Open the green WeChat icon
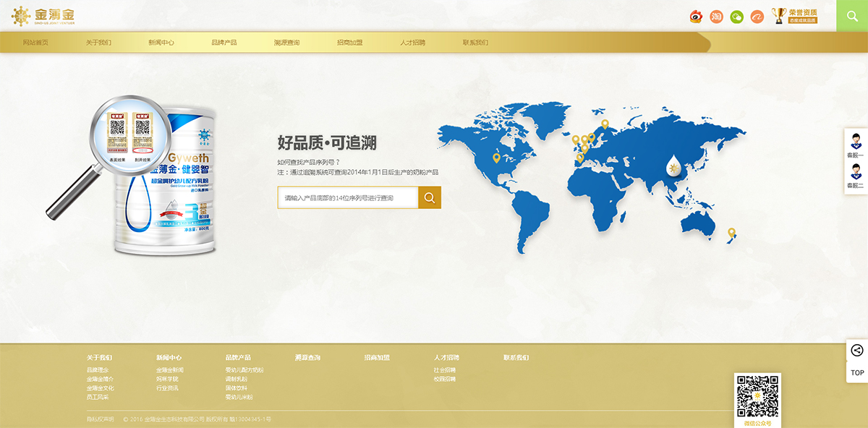 (736, 16)
